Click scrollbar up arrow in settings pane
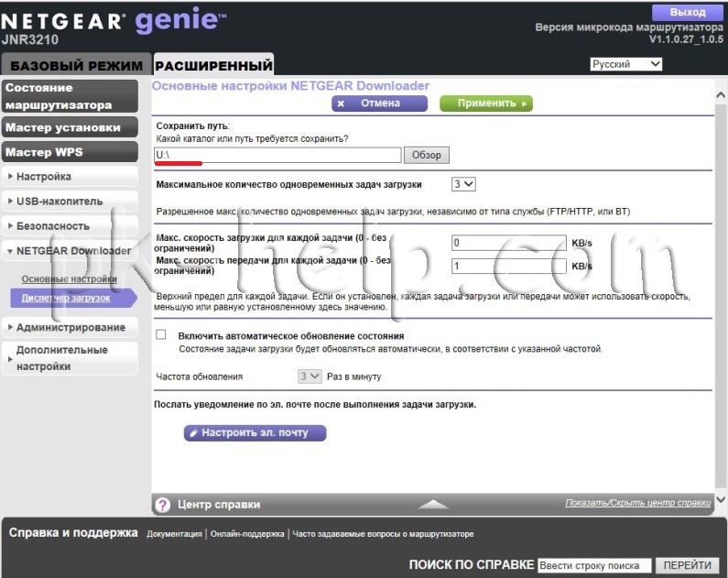The height and width of the screenshot is (578, 728). pos(721,95)
